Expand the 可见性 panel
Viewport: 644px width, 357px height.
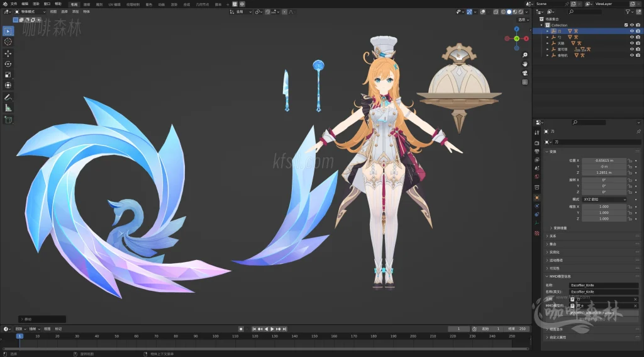(553, 269)
